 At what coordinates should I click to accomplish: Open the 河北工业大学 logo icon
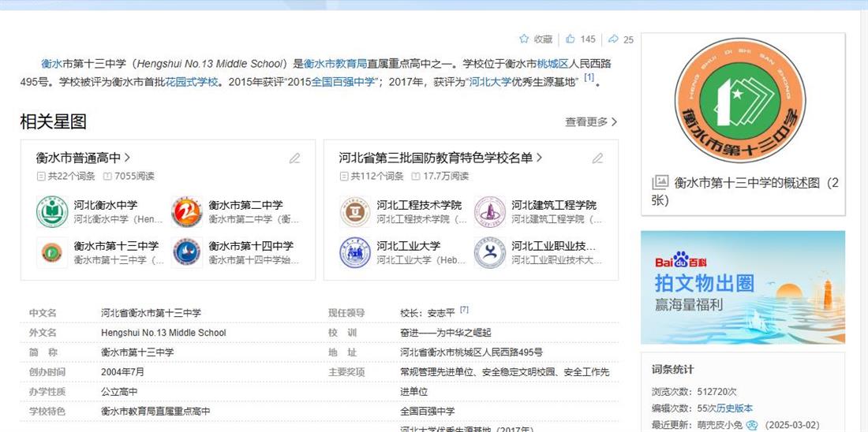pyautogui.click(x=355, y=252)
